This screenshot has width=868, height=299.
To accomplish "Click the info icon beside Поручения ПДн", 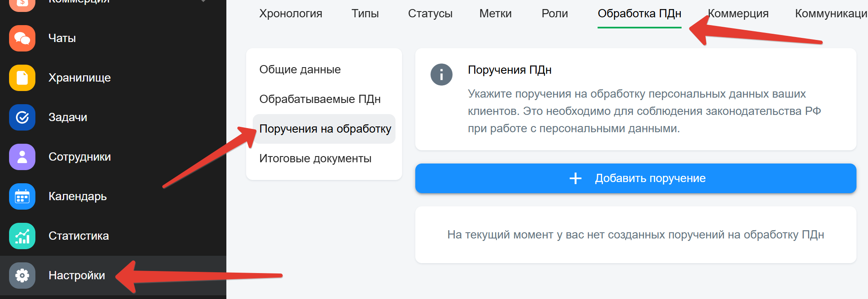I will [x=441, y=75].
